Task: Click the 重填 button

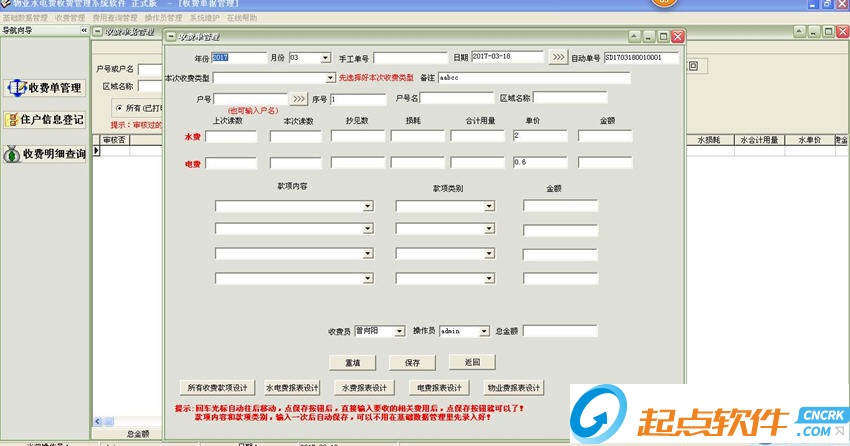Action: point(352,363)
